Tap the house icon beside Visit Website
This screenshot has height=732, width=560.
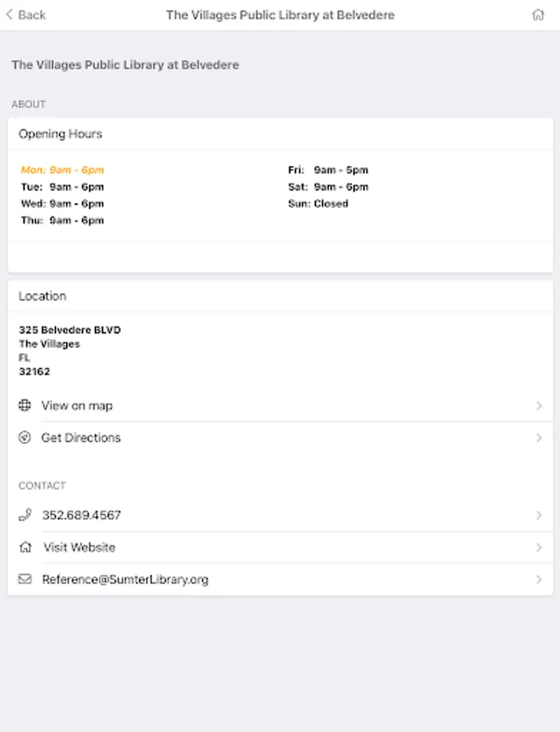tap(25, 547)
